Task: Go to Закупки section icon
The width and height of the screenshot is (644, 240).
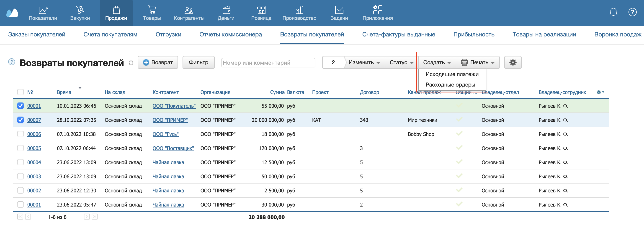Action: pyautogui.click(x=80, y=10)
